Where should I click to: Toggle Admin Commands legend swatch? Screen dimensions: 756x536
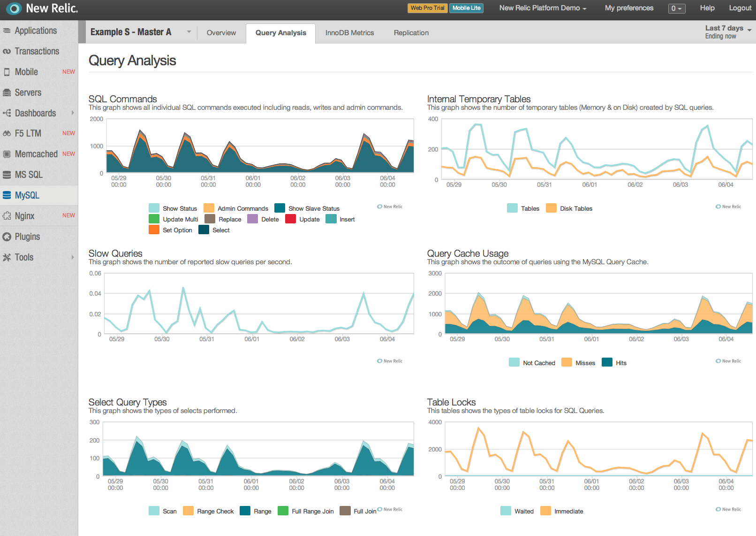209,208
